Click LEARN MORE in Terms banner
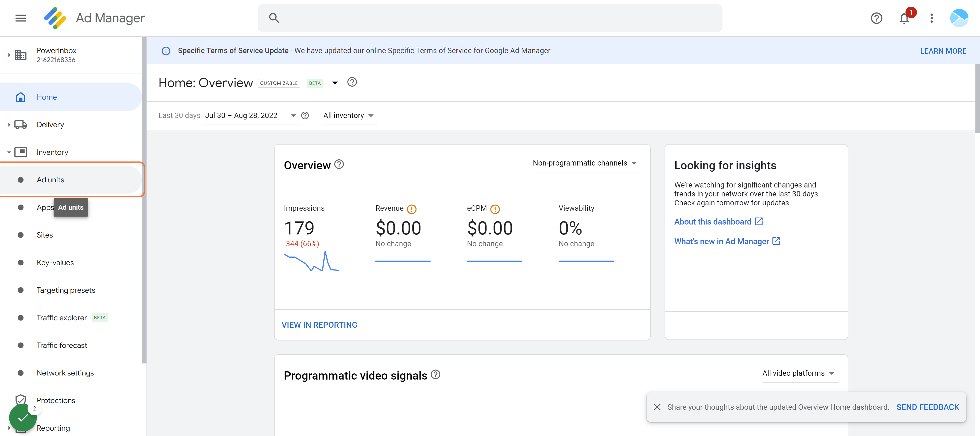The height and width of the screenshot is (436, 980). (943, 51)
